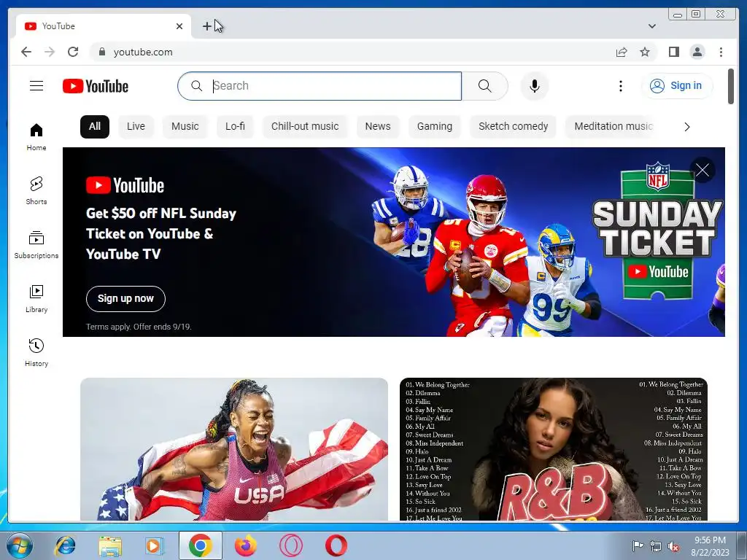This screenshot has height=560, width=747.
Task: Reload the page with the refresh icon
Action: pos(73,52)
